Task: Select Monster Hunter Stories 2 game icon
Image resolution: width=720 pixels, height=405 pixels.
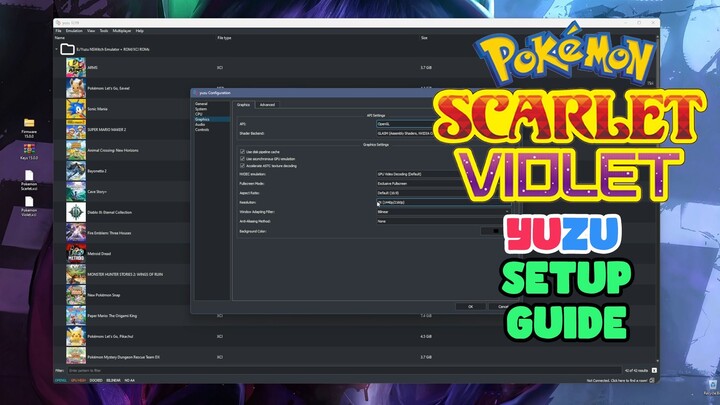Action: pyautogui.click(x=76, y=274)
